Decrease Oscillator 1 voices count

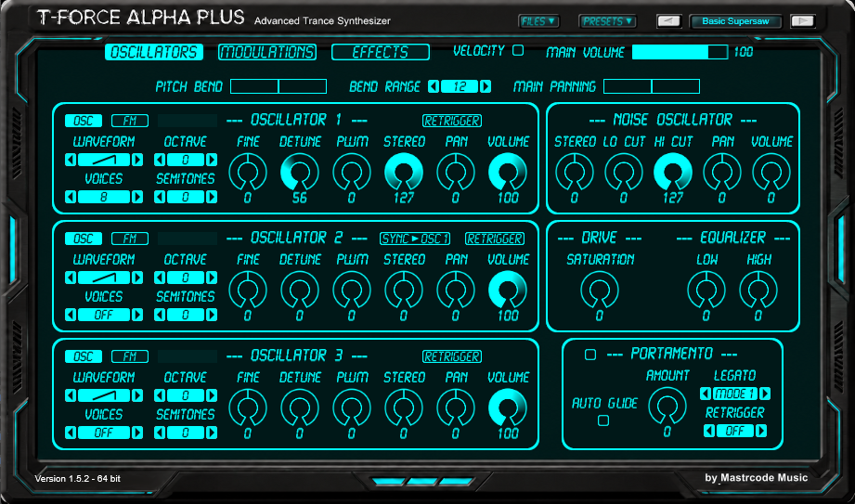(x=71, y=197)
